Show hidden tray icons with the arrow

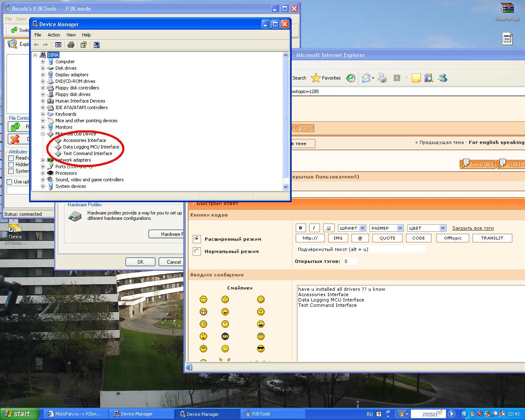pos(464,414)
